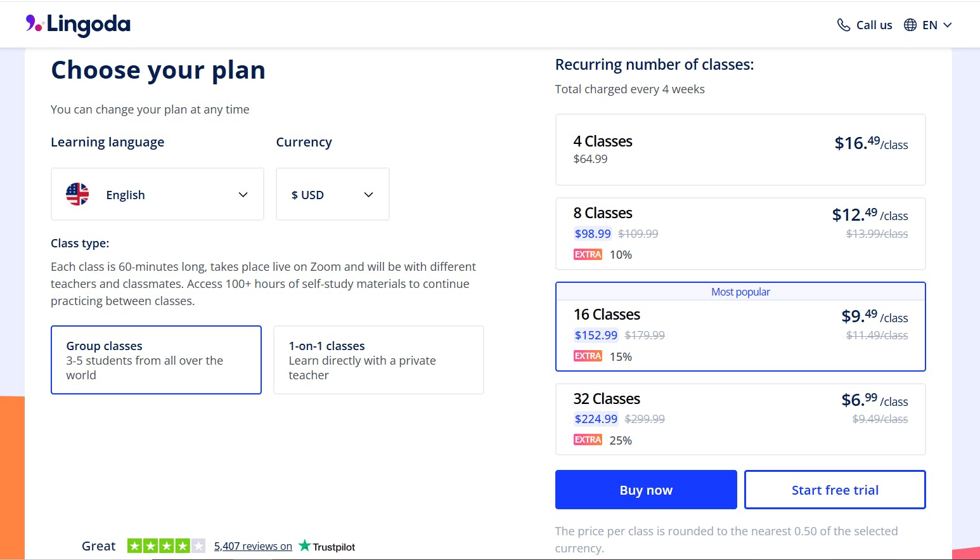
Task: Click the Trustpilot star logo
Action: tap(305, 546)
